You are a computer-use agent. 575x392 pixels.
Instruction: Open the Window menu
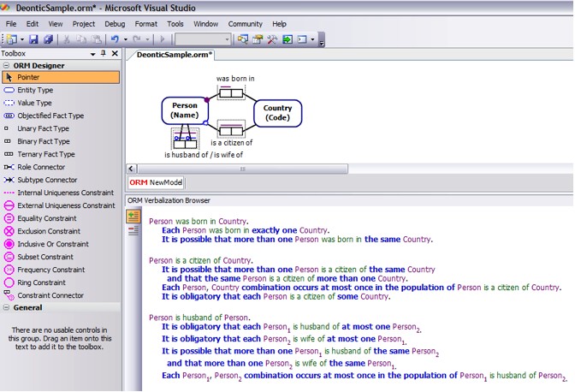[x=205, y=24]
